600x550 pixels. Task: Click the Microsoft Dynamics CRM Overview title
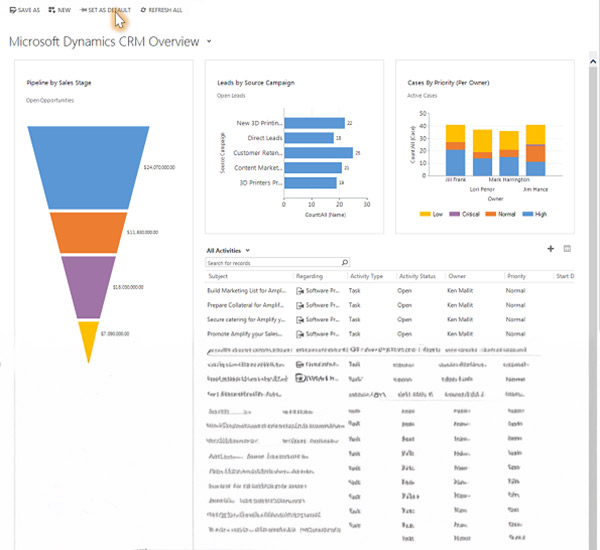pos(104,41)
